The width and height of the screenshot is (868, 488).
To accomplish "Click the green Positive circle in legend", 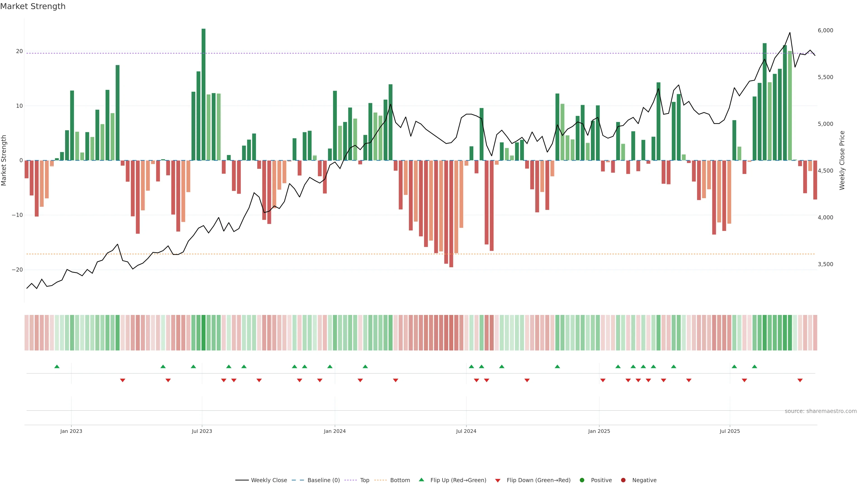I will click(582, 480).
